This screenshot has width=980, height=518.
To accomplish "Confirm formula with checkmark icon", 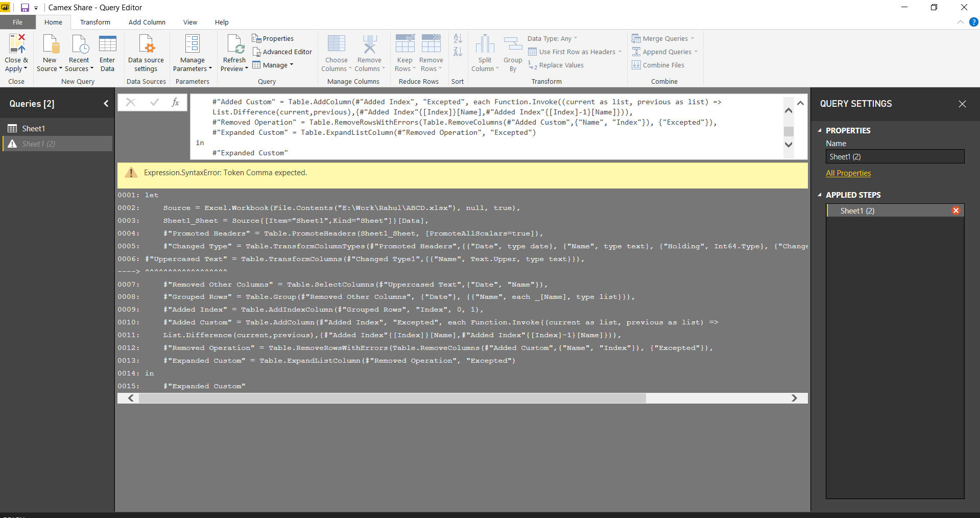I will click(154, 102).
